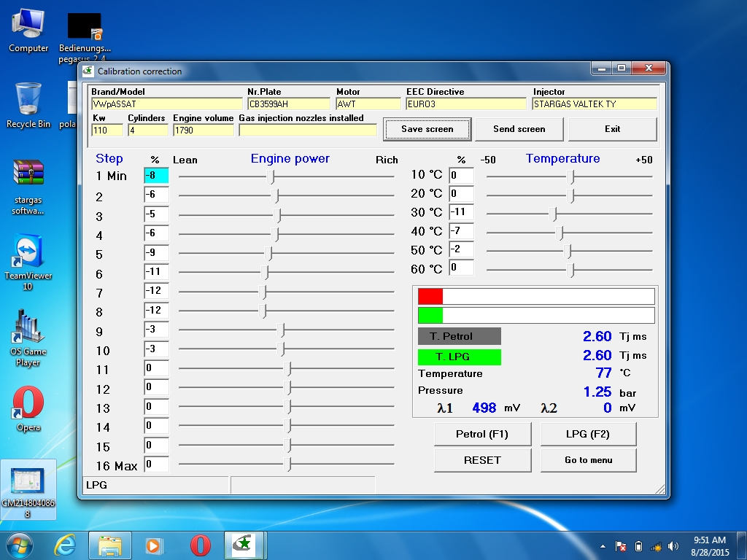Open the Computer desktop icon
The image size is (747, 560).
pos(28,30)
